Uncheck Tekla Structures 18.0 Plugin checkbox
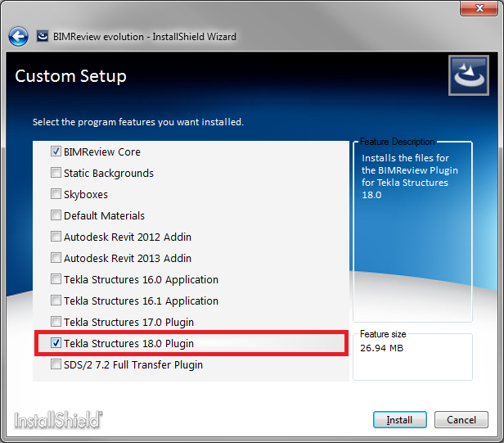This screenshot has width=504, height=443. coord(56,343)
